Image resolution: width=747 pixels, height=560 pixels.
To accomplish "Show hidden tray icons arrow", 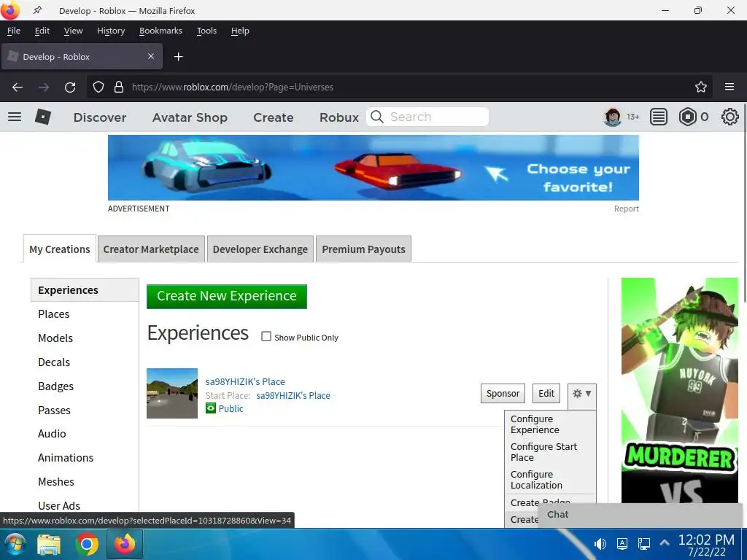I will 665,542.
